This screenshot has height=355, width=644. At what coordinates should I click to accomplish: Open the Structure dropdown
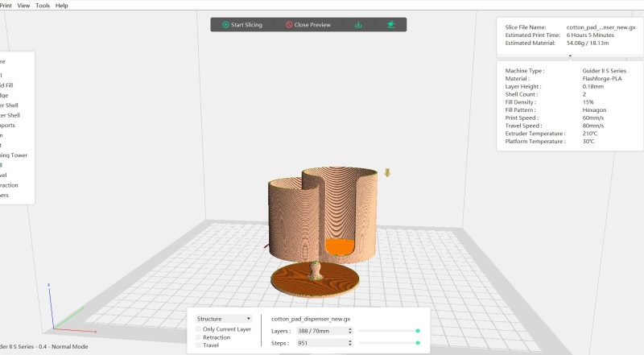(x=225, y=319)
